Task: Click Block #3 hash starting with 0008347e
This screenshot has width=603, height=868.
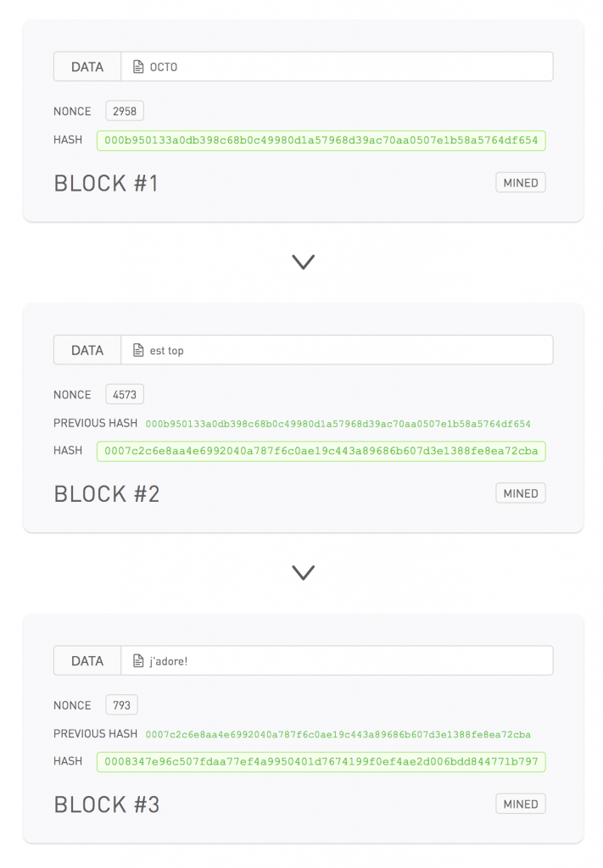Action: pyautogui.click(x=321, y=762)
